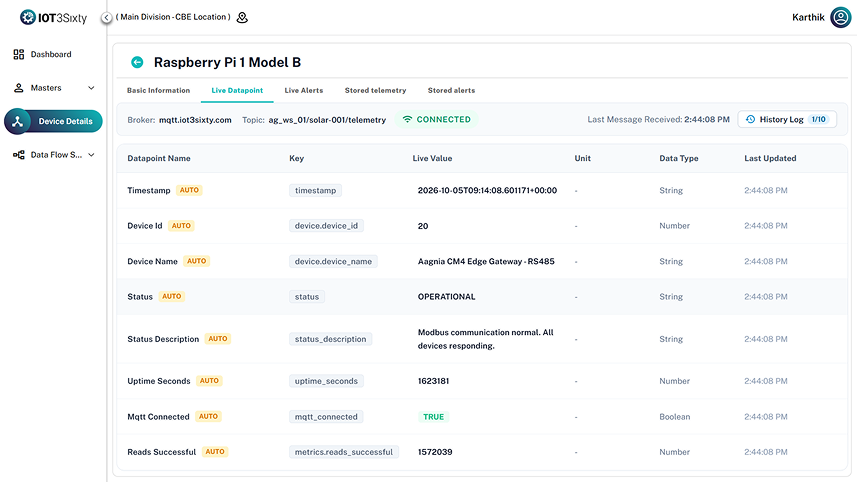Image resolution: width=857 pixels, height=482 pixels.
Task: Click the Last Updated column header
Action: tap(770, 158)
